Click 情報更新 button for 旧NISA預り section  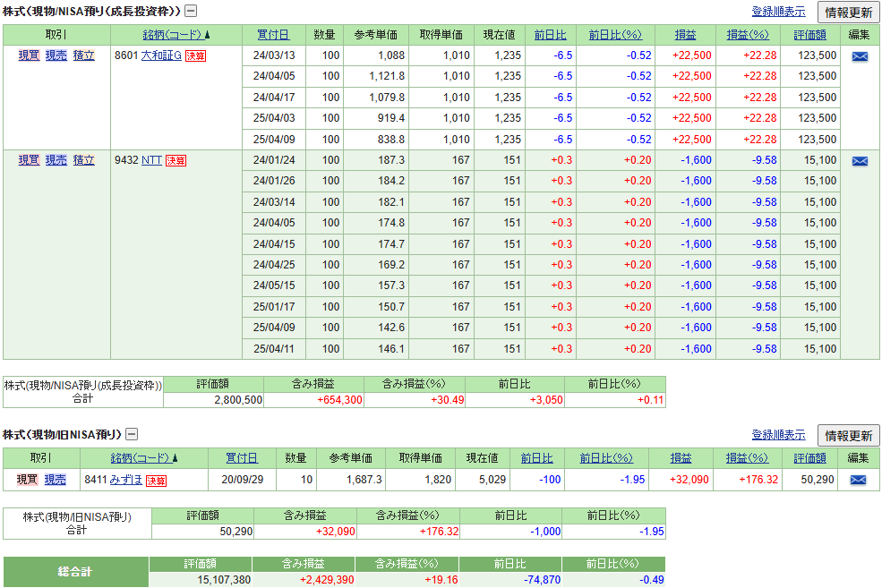(848, 435)
